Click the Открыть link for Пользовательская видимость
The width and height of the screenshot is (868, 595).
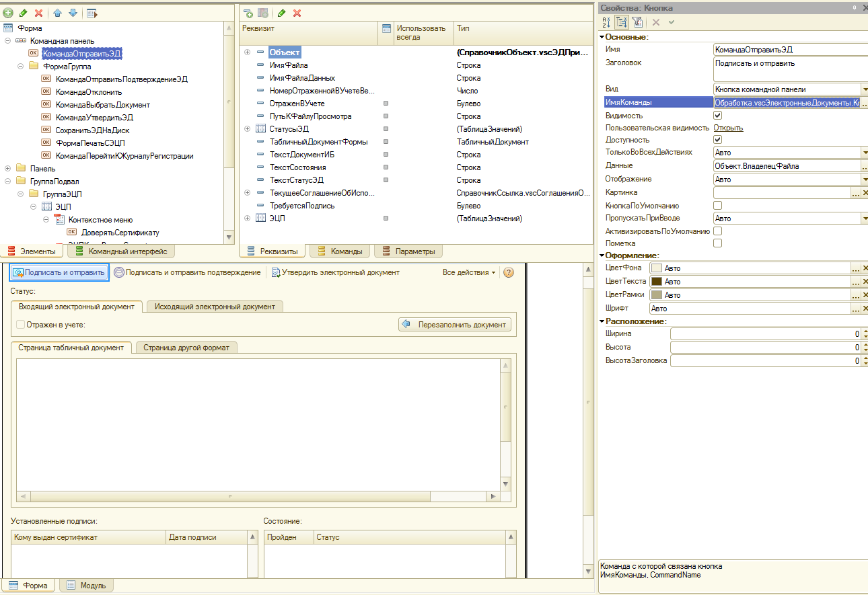coord(728,128)
